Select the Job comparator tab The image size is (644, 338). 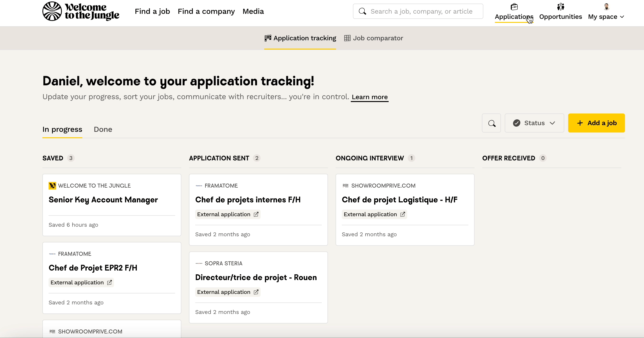373,38
